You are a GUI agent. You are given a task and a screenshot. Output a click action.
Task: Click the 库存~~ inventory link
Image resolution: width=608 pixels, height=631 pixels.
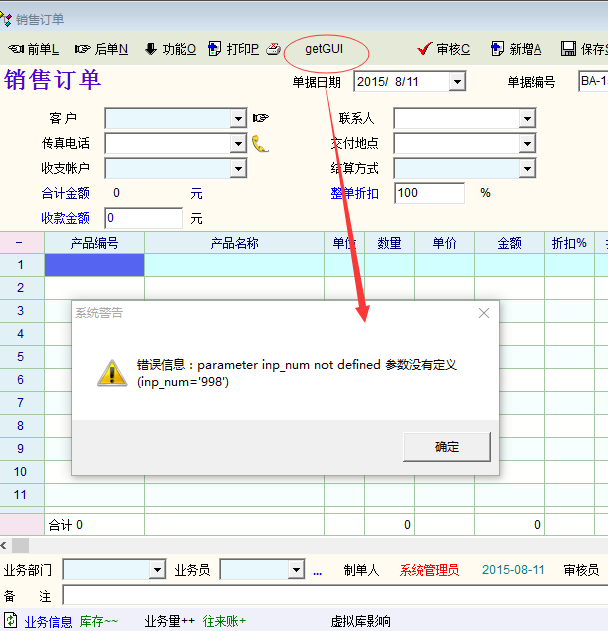click(x=98, y=621)
